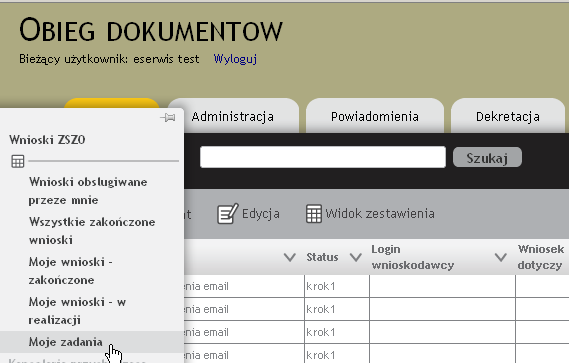Select the highlighted yellow tab
Image resolution: width=569 pixels, height=363 pixels.
(112, 103)
